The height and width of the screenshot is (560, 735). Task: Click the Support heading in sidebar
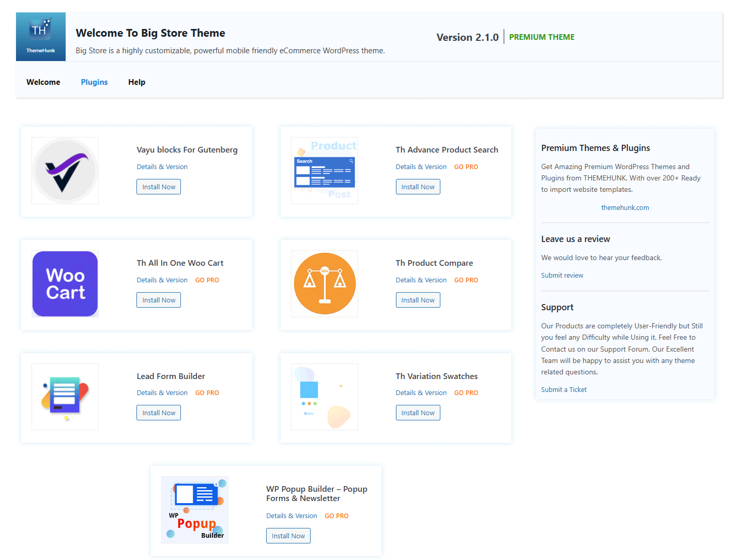click(557, 307)
